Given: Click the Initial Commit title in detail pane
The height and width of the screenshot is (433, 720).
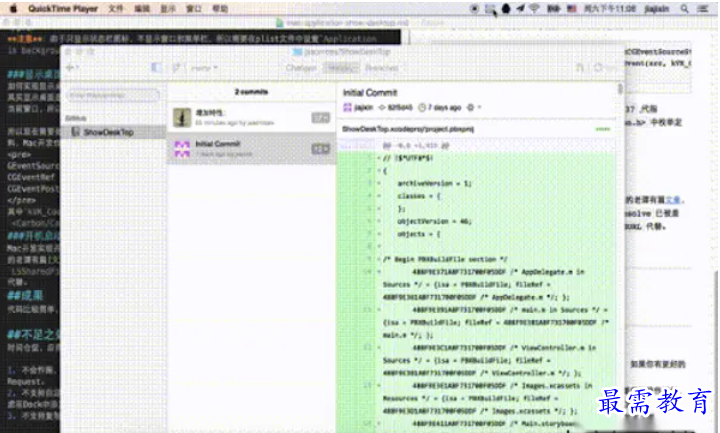Looking at the screenshot, I should pyautogui.click(x=370, y=93).
